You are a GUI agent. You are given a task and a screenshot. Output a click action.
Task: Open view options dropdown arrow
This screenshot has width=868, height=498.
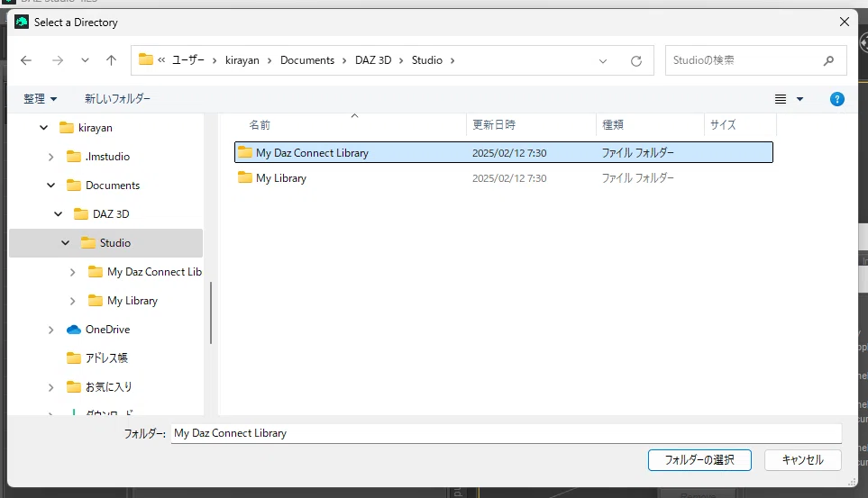click(799, 99)
